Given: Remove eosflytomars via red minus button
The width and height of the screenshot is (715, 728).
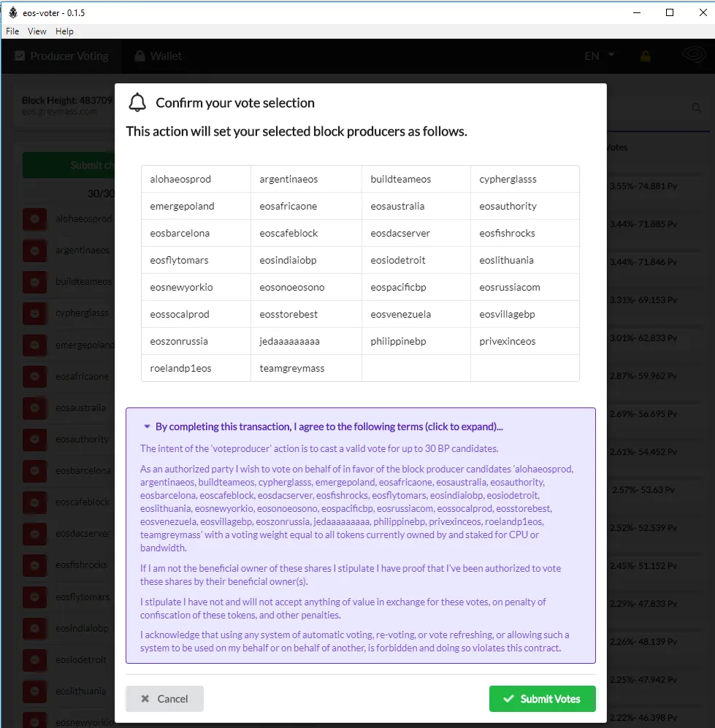Looking at the screenshot, I should click(35, 597).
